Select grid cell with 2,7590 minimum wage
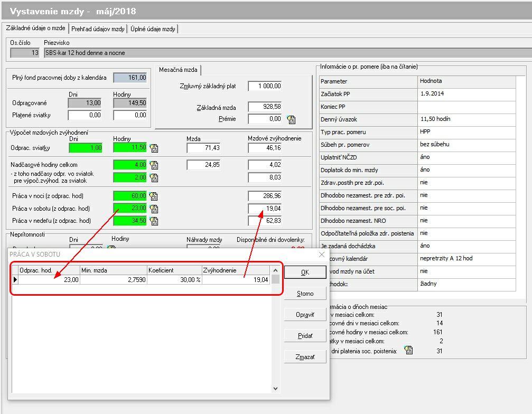 click(114, 280)
